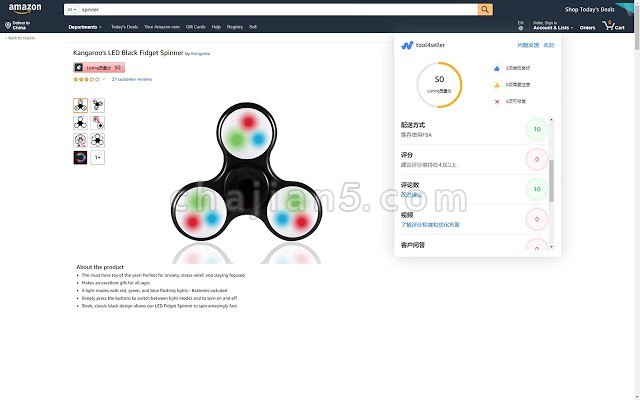Click the blue link under 评论数

point(411,195)
